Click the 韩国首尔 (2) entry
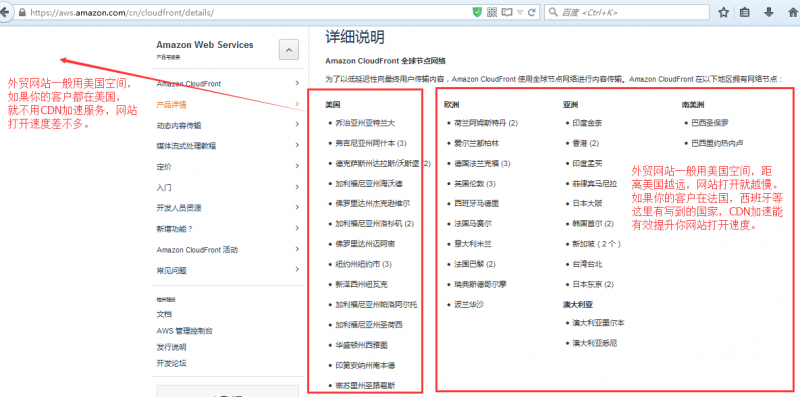800x397 pixels. (593, 224)
